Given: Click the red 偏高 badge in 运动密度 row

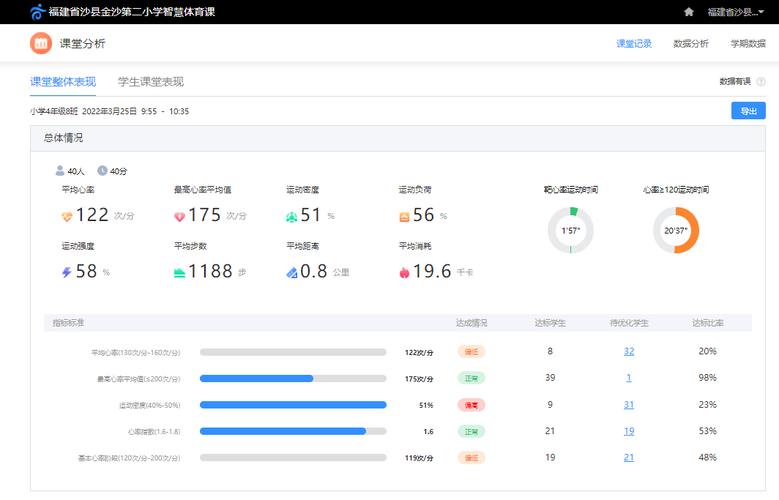Looking at the screenshot, I should 471,405.
